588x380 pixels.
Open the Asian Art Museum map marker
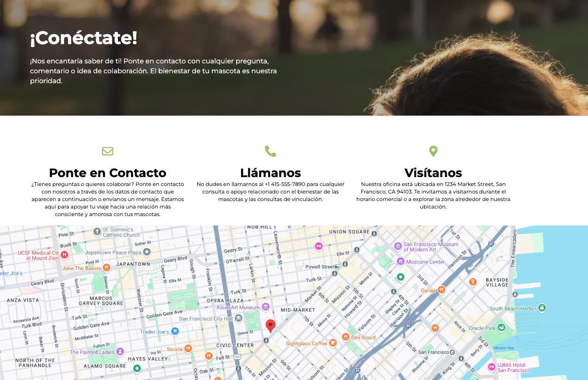(x=265, y=307)
